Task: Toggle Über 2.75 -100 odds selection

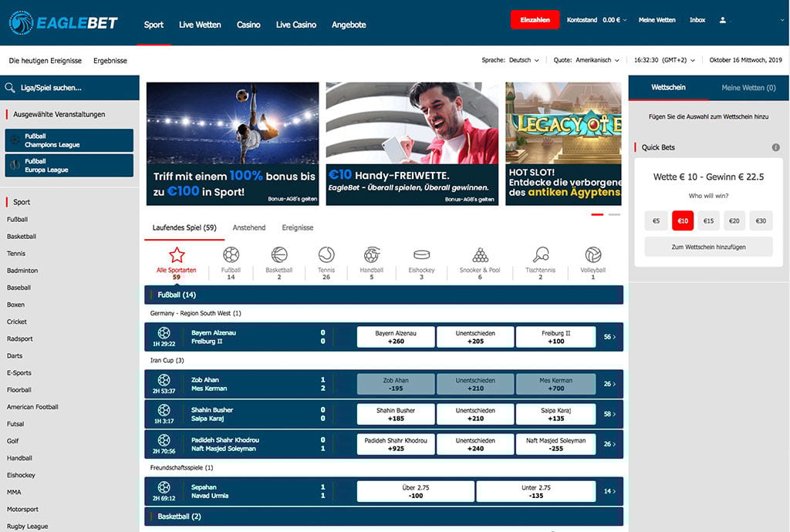Action: pyautogui.click(x=416, y=491)
